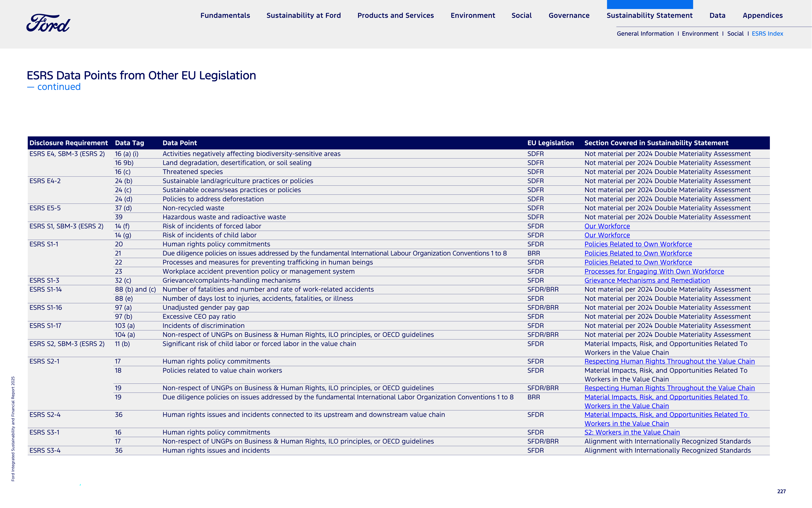Viewport: 812px width, 508px height.
Task: Open the Governance tab
Action: (x=569, y=15)
